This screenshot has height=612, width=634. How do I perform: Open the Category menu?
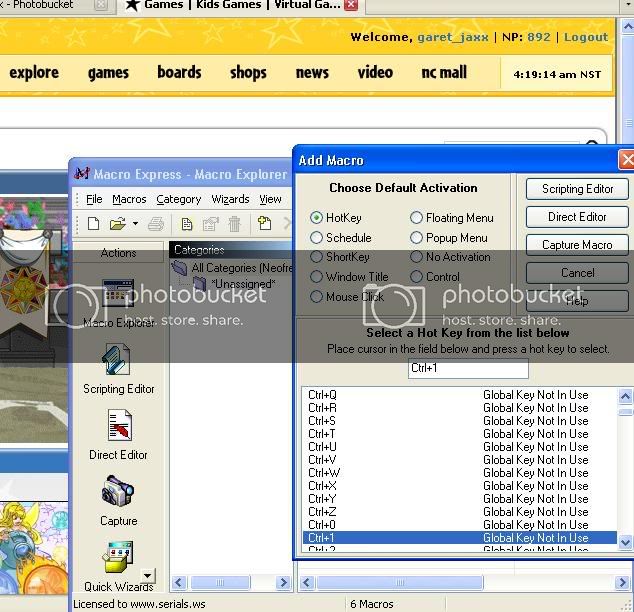(178, 199)
